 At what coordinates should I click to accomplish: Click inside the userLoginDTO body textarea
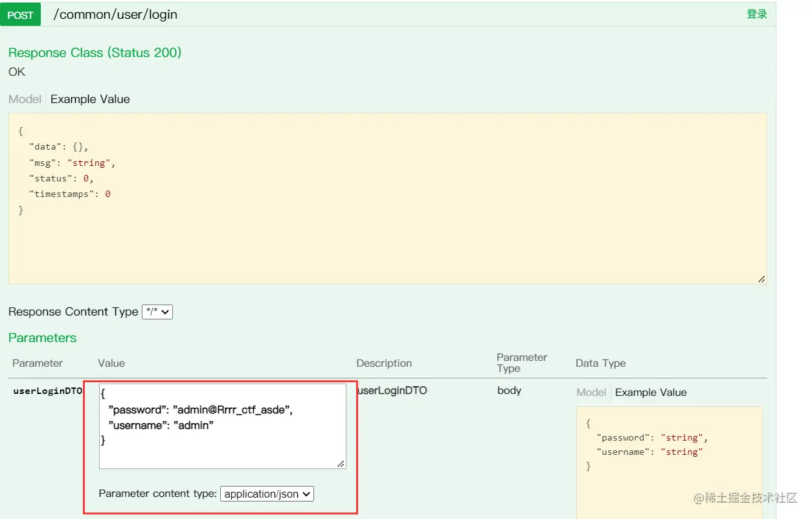[223, 426]
